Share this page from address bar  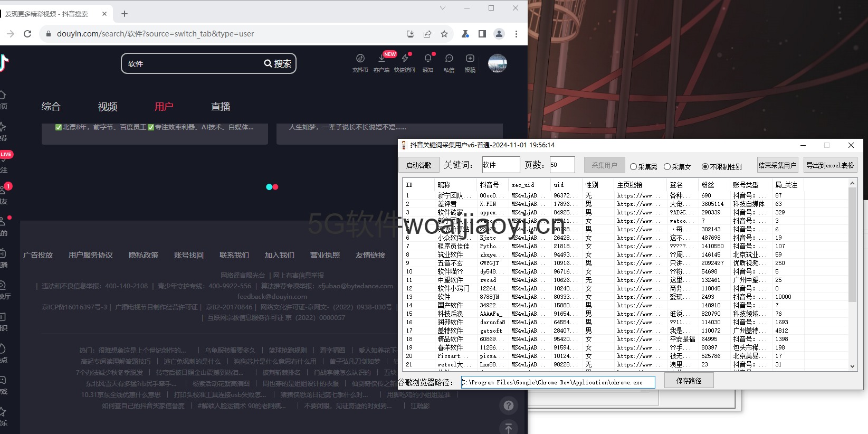pos(427,34)
